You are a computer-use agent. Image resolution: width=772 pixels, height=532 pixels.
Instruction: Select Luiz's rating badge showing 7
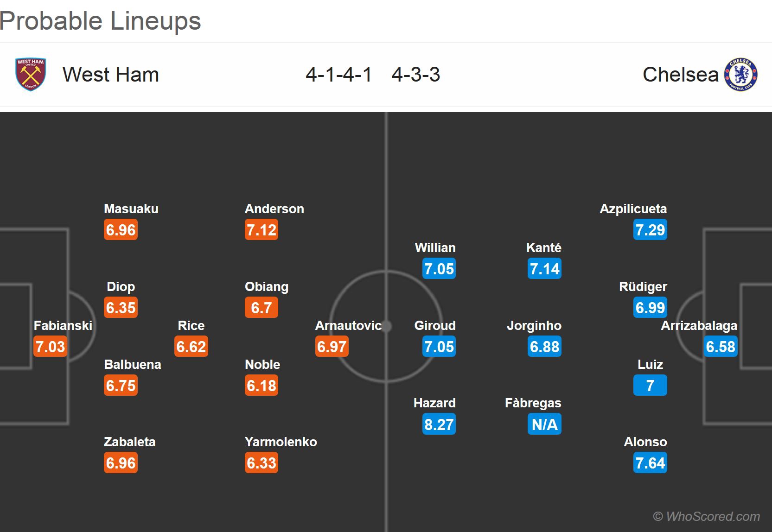[x=650, y=386]
